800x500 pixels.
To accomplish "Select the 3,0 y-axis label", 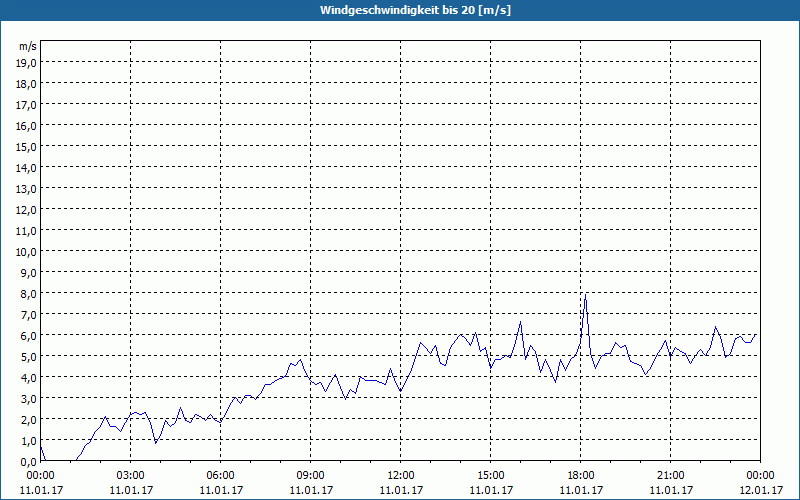I will (29, 398).
